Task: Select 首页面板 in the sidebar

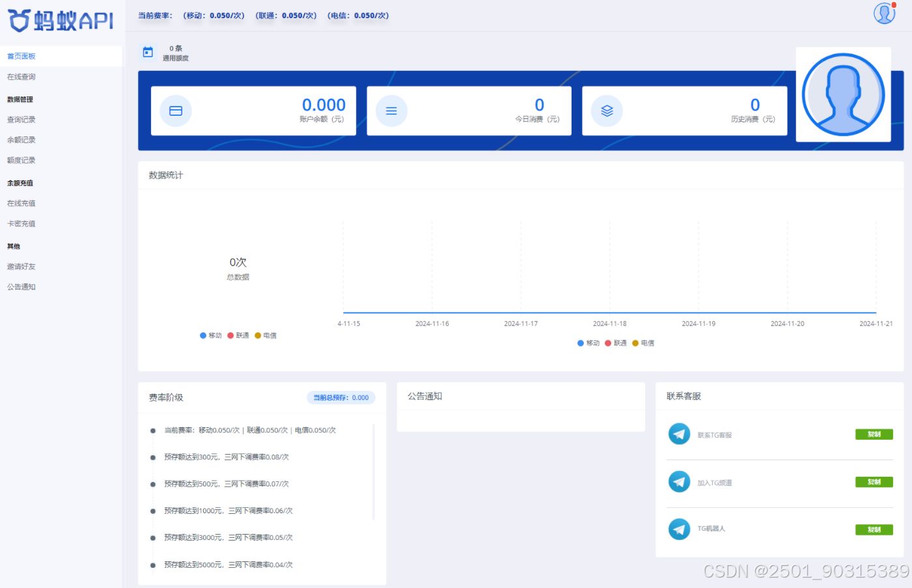Action: click(21, 56)
